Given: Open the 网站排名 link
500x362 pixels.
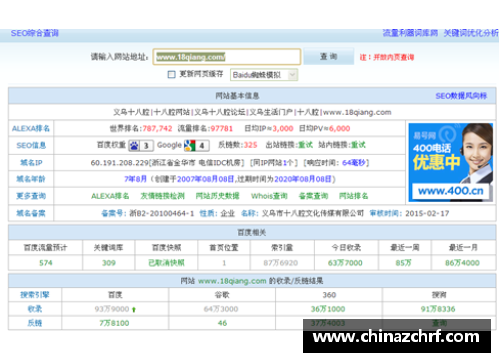Looking at the screenshot, I should (353, 196).
